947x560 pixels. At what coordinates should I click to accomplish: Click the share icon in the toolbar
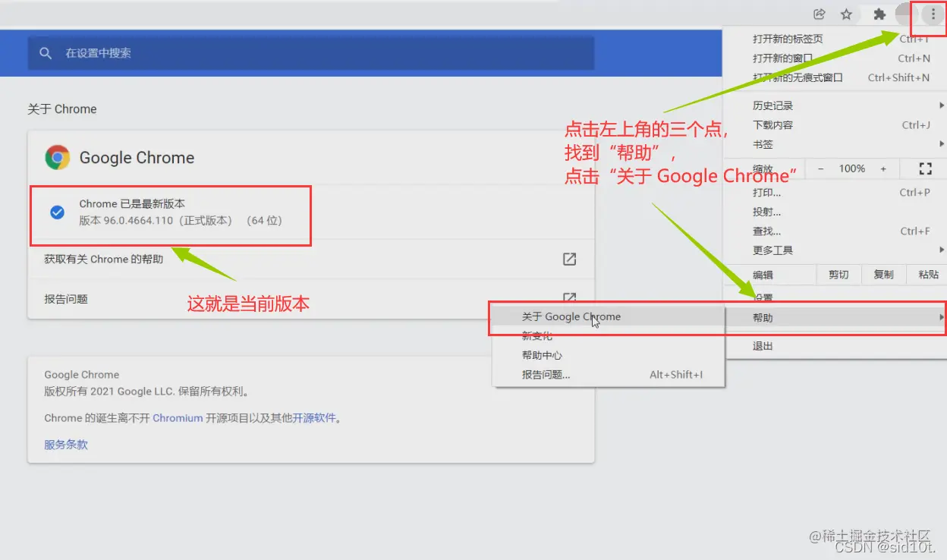(x=819, y=14)
